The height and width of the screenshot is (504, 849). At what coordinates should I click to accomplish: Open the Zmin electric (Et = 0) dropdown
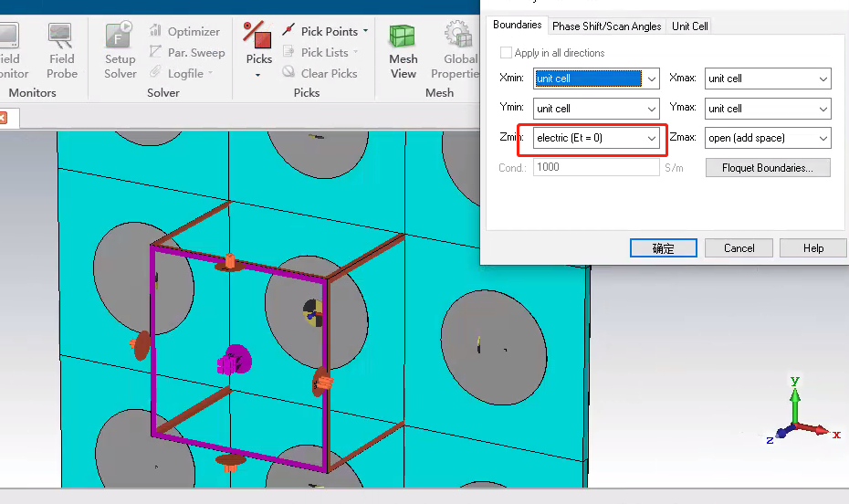point(596,138)
